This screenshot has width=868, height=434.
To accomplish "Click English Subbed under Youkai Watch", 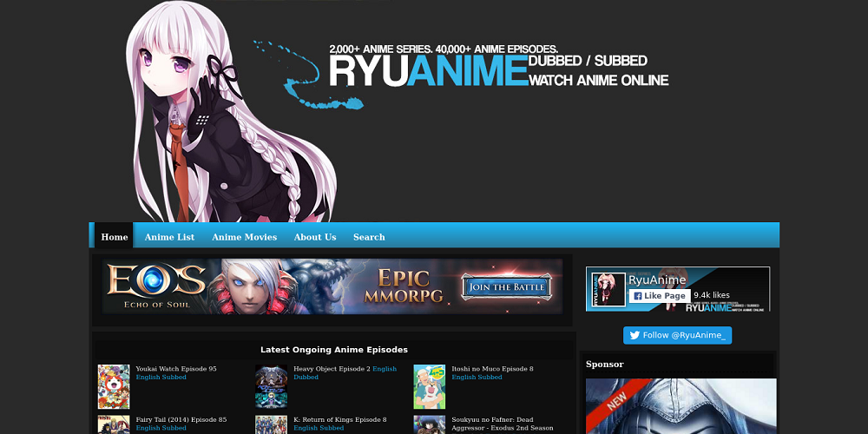I will point(161,377).
